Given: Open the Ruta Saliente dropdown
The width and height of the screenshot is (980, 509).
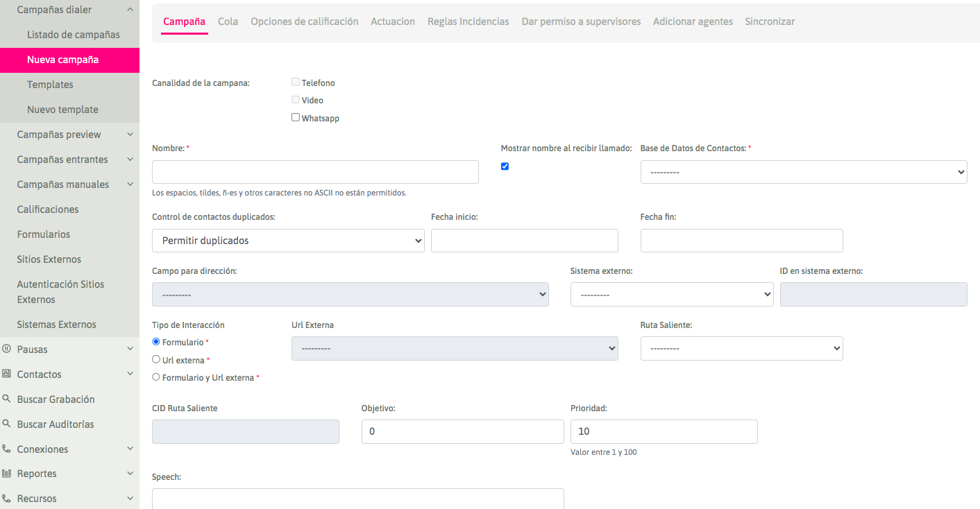Looking at the screenshot, I should point(741,349).
